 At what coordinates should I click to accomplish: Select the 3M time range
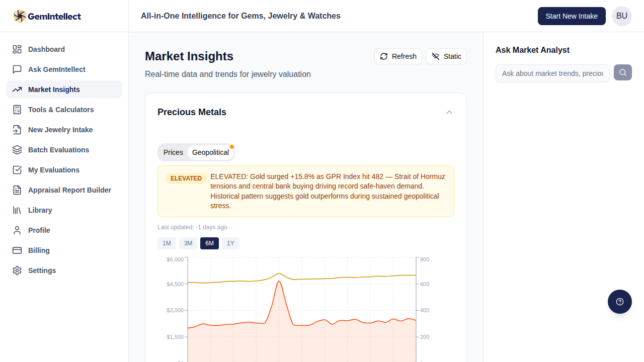point(188,243)
